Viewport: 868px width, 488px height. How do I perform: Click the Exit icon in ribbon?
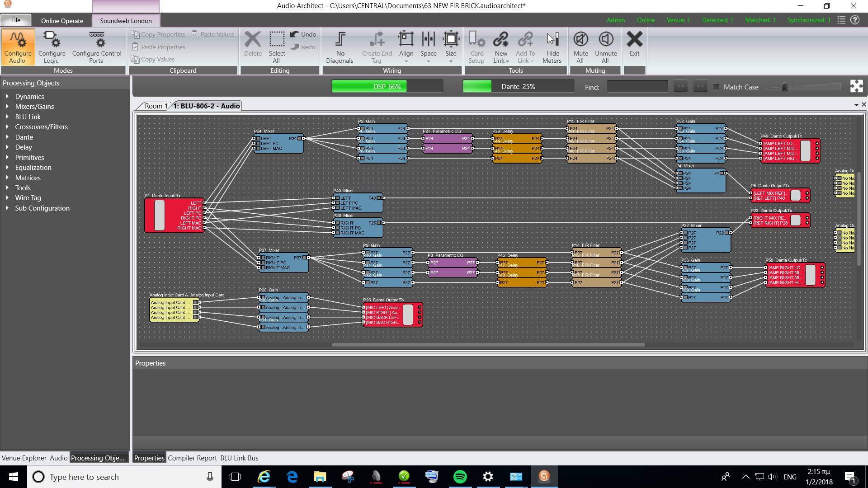click(x=634, y=40)
